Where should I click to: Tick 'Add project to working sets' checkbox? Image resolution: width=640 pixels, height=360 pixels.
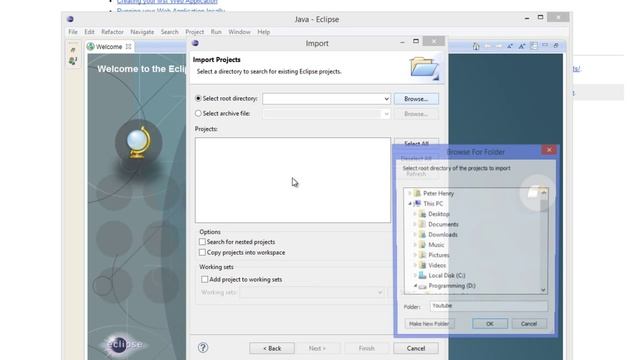coord(204,279)
